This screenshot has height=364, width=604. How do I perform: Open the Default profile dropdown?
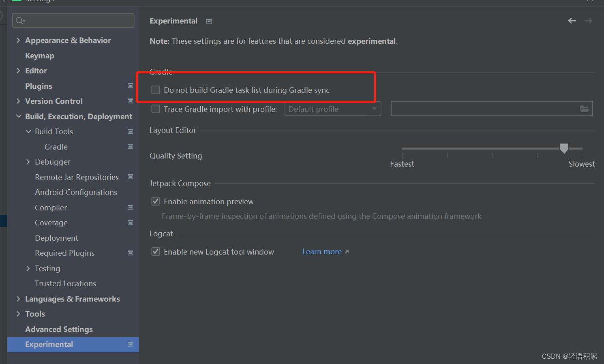tap(333, 109)
